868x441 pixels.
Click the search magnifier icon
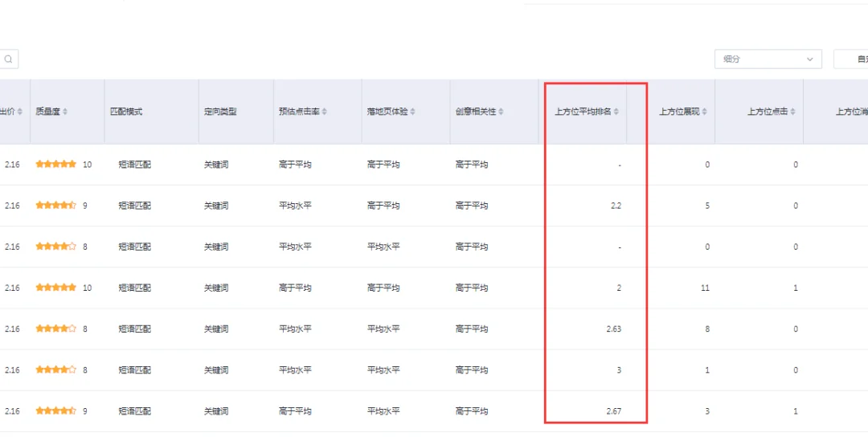click(x=8, y=59)
